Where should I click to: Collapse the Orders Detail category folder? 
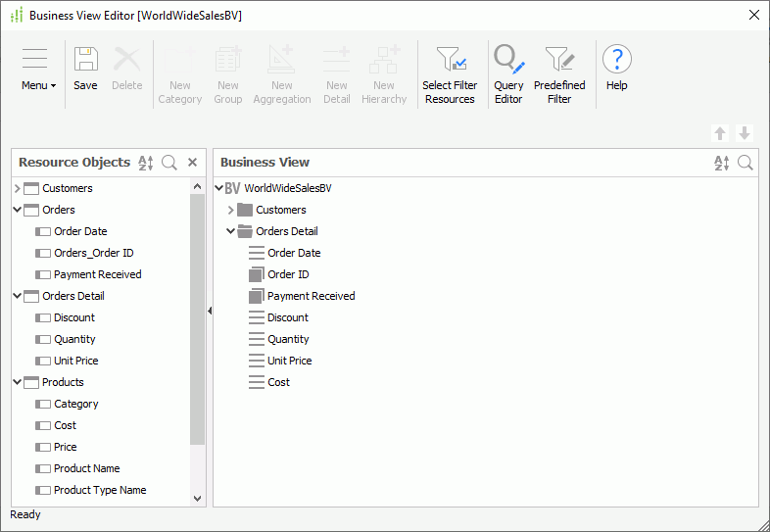pos(231,231)
